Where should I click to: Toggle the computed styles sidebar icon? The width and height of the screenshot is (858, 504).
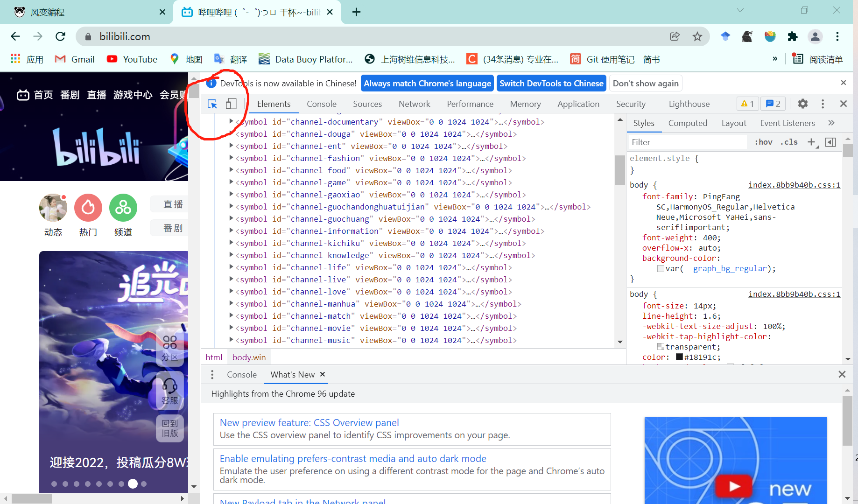[x=830, y=142]
